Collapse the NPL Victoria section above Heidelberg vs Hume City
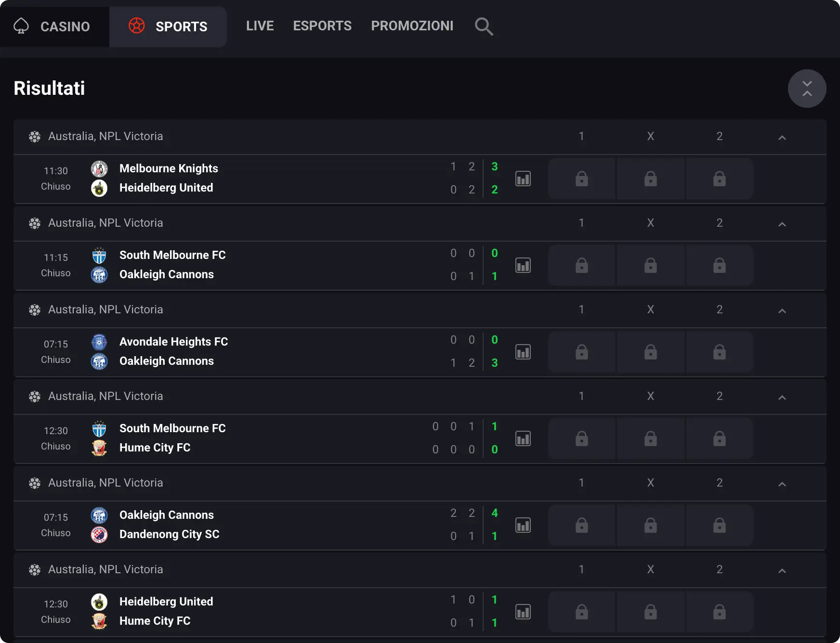This screenshot has height=643, width=840. click(x=782, y=571)
